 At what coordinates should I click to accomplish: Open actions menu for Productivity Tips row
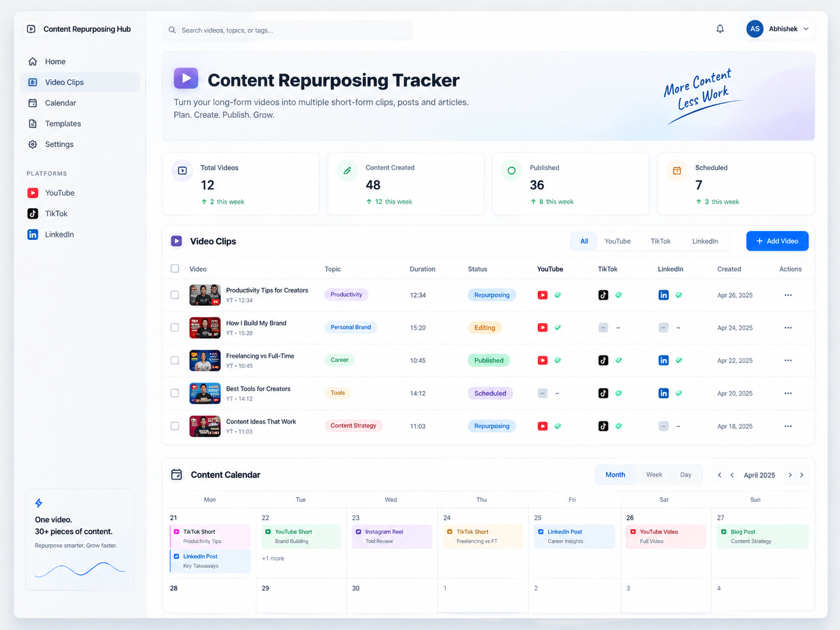788,295
